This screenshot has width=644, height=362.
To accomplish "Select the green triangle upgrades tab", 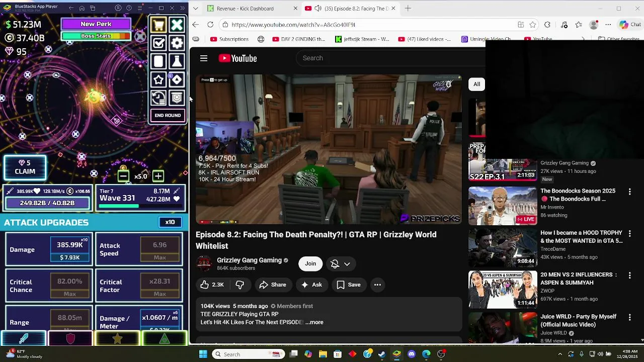I will [x=165, y=339].
